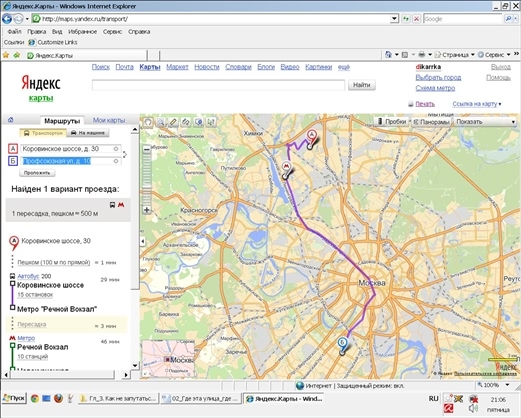Screen dimensions: 521x418
Task: Open the Показать dropdown on map
Action: click(x=485, y=122)
